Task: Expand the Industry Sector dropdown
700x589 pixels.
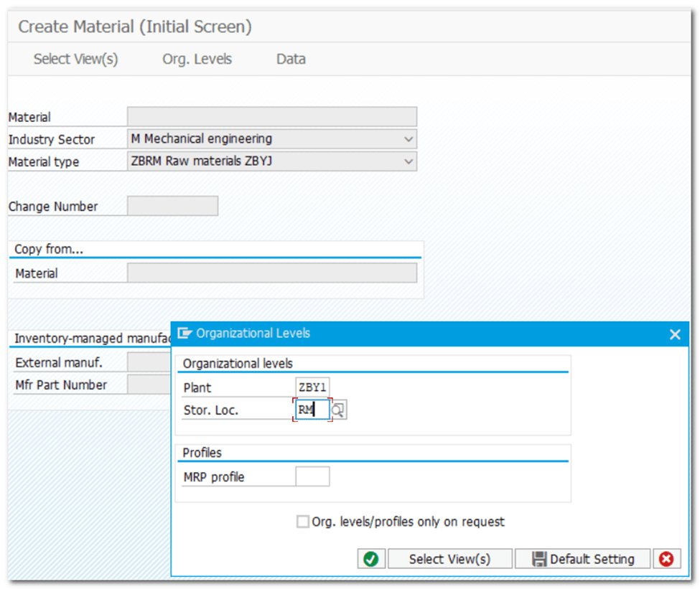Action: tap(409, 139)
